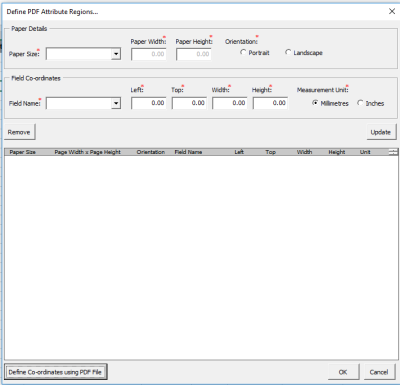Open the Paper Size dropdown arrow
This screenshot has height=385, width=400.
click(116, 54)
